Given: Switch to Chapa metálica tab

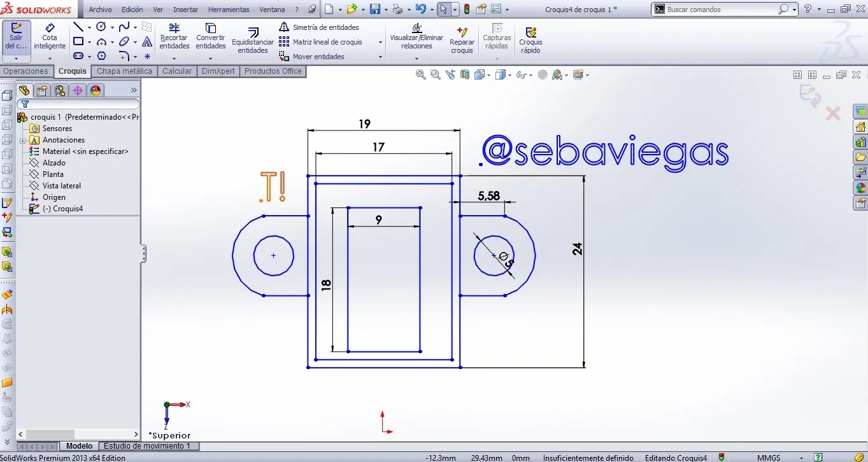Looking at the screenshot, I should (x=124, y=71).
